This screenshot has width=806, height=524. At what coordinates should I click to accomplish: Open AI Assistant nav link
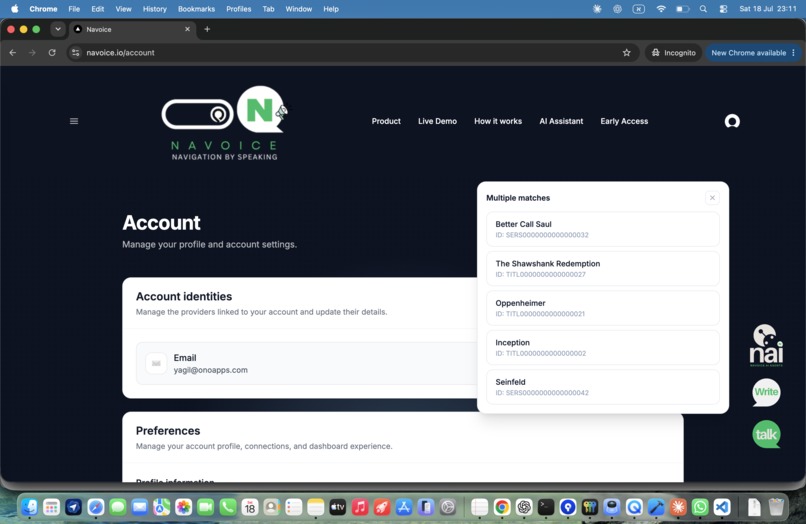(561, 121)
